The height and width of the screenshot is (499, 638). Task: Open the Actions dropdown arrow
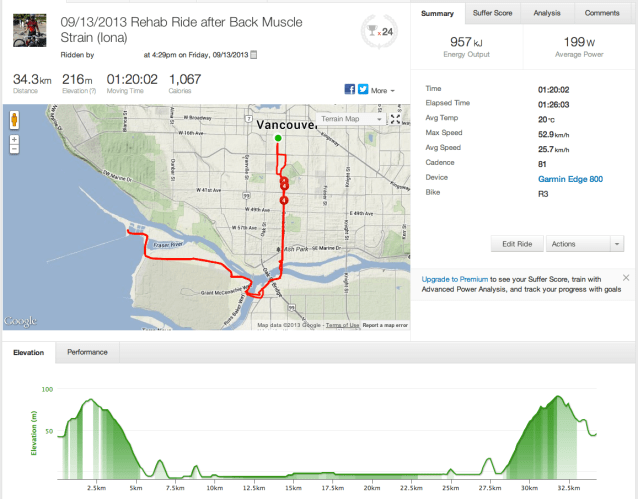tap(617, 244)
